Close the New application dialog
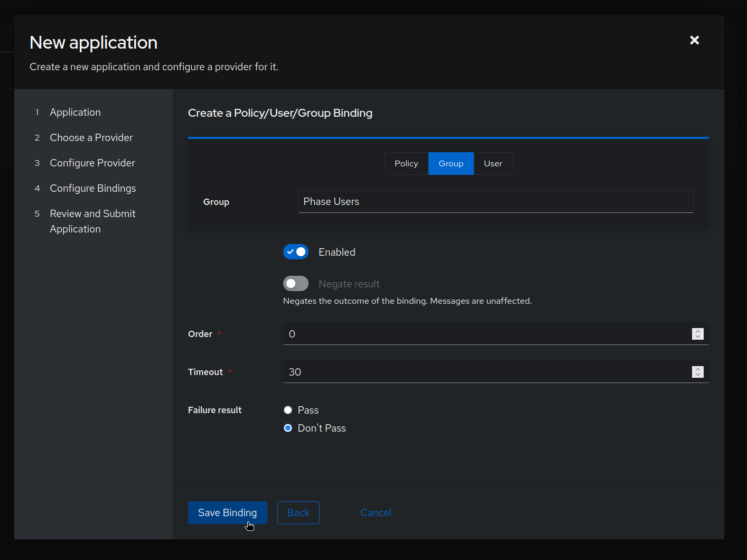Image resolution: width=747 pixels, height=560 pixels. (x=694, y=40)
